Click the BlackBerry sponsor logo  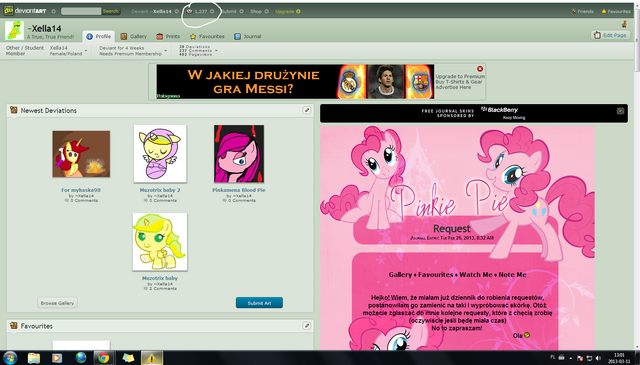click(x=500, y=110)
